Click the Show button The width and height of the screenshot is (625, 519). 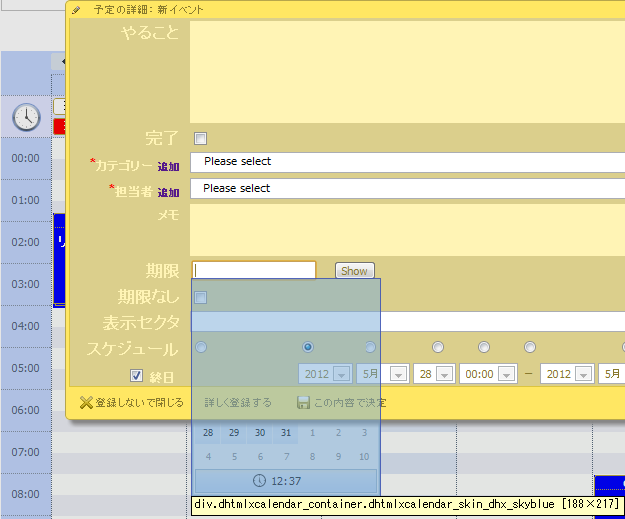(355, 271)
